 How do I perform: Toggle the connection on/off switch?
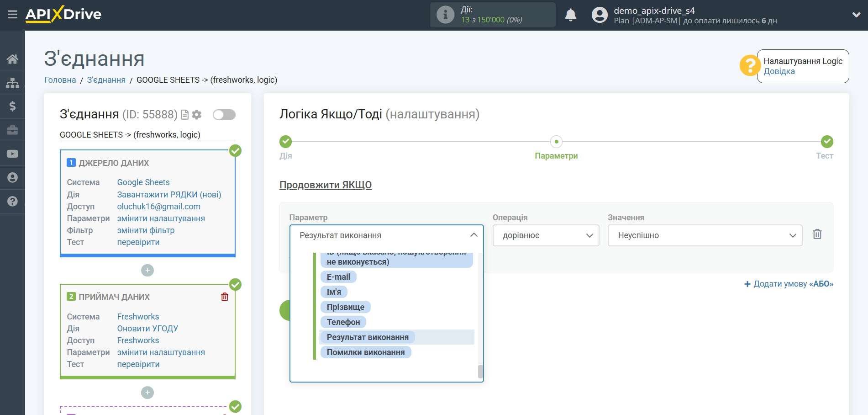[224, 115]
